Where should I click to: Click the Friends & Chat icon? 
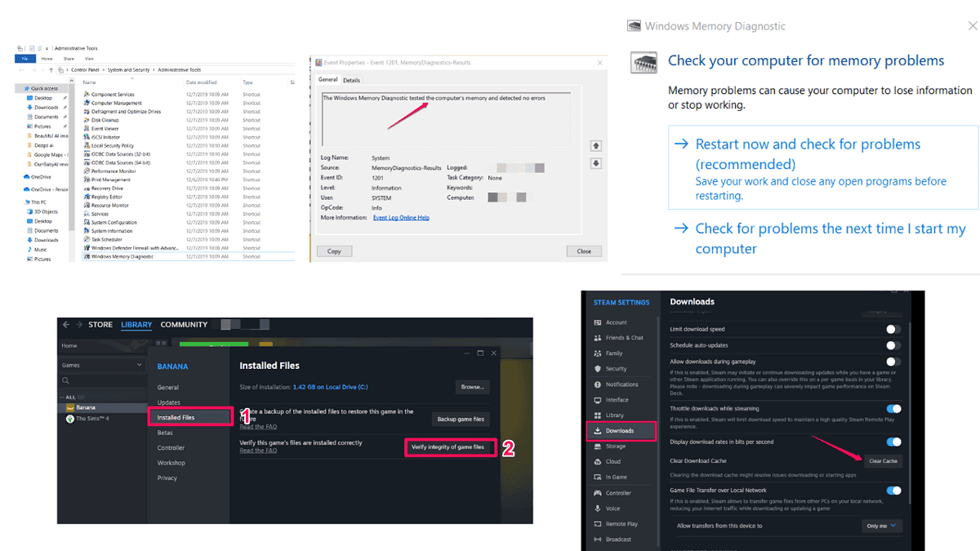[x=598, y=338]
